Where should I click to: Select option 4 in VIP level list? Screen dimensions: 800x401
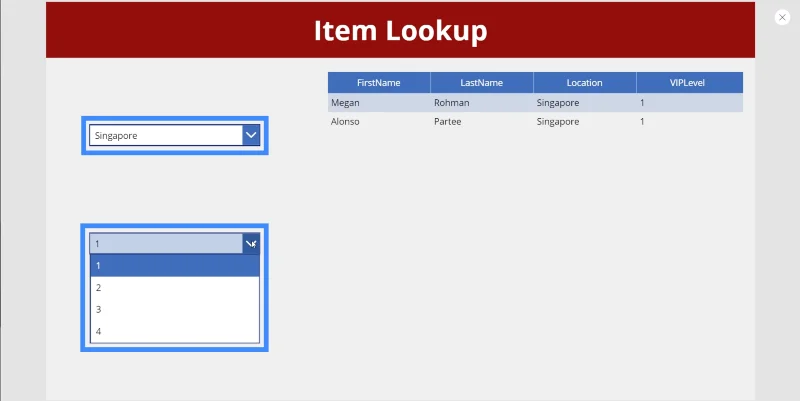coord(174,332)
